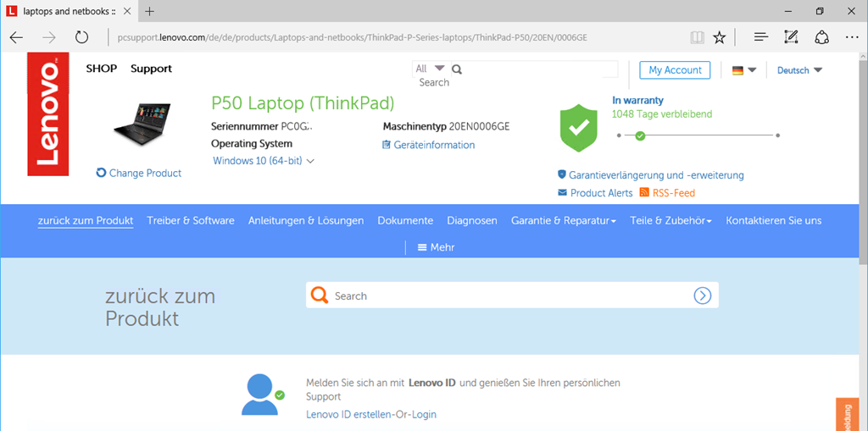Open the Edge more options menu
The image size is (868, 431).
pyautogui.click(x=851, y=37)
